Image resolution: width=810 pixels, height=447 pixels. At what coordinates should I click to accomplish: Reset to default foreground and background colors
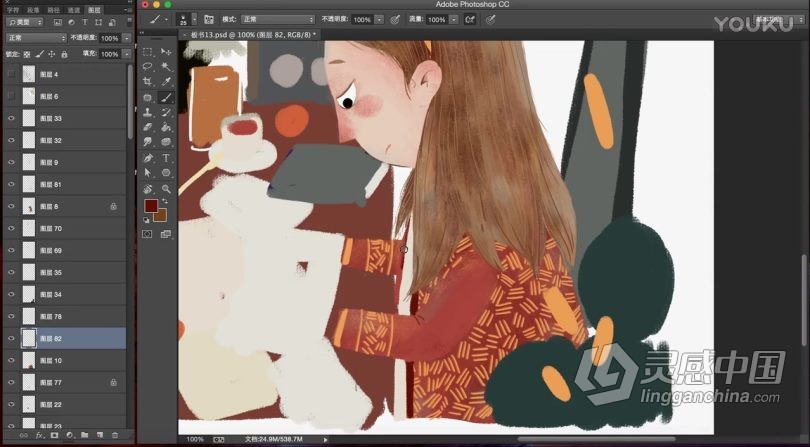(147, 220)
